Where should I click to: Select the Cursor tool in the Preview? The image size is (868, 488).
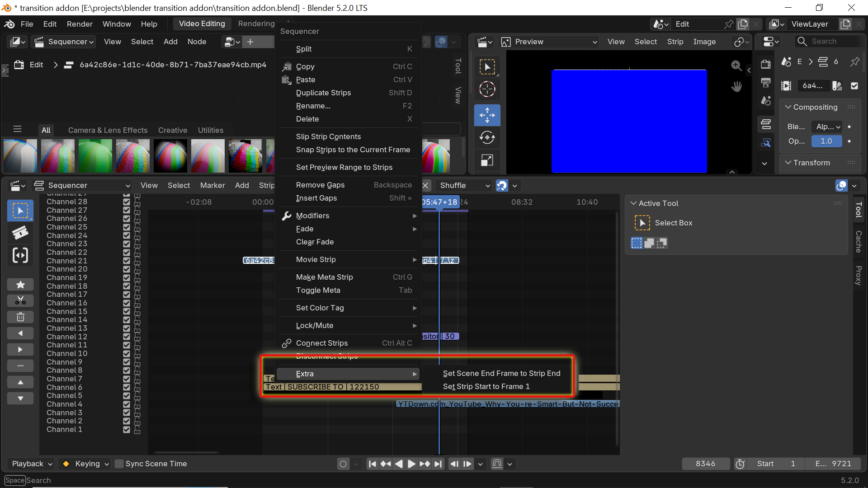tap(487, 89)
